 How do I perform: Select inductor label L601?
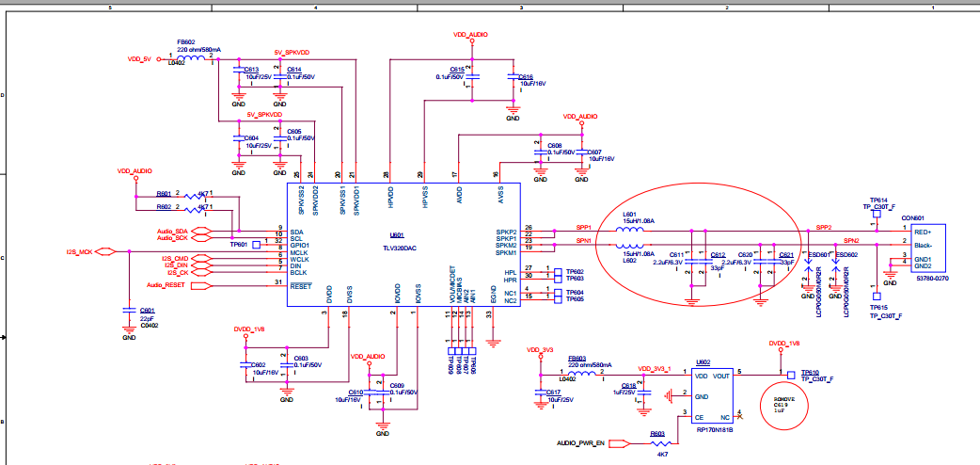pyautogui.click(x=629, y=215)
